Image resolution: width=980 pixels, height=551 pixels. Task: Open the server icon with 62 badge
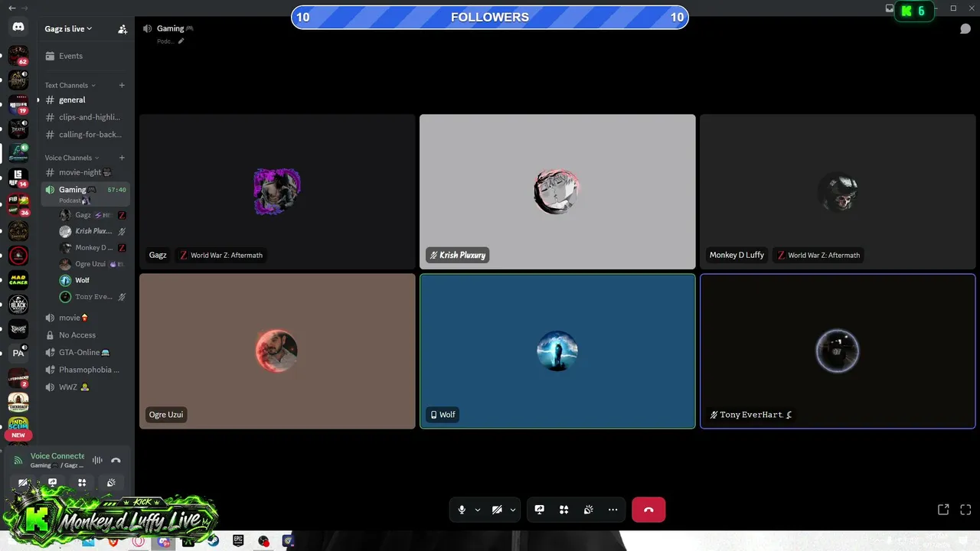point(18,56)
